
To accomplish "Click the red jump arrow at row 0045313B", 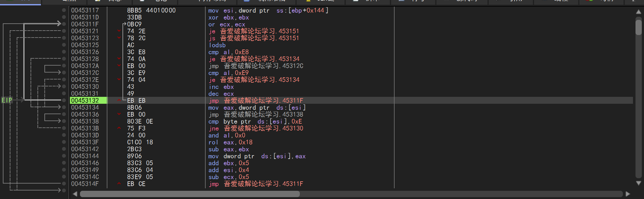I will click(x=119, y=128).
